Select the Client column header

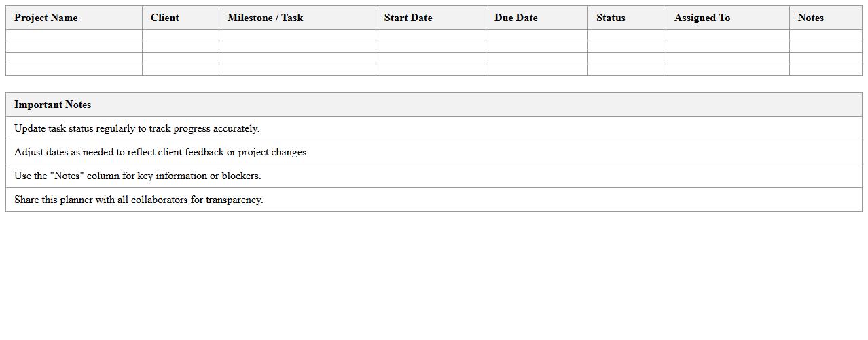point(165,18)
